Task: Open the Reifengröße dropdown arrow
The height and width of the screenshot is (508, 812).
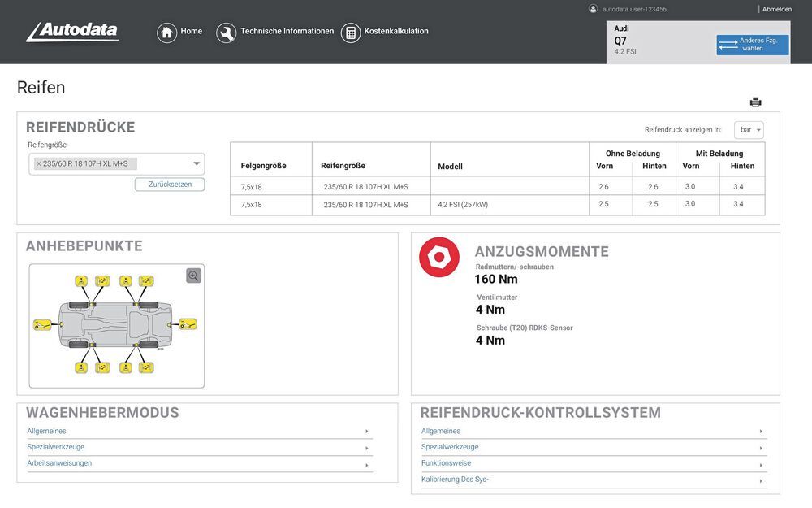Action: click(x=197, y=164)
